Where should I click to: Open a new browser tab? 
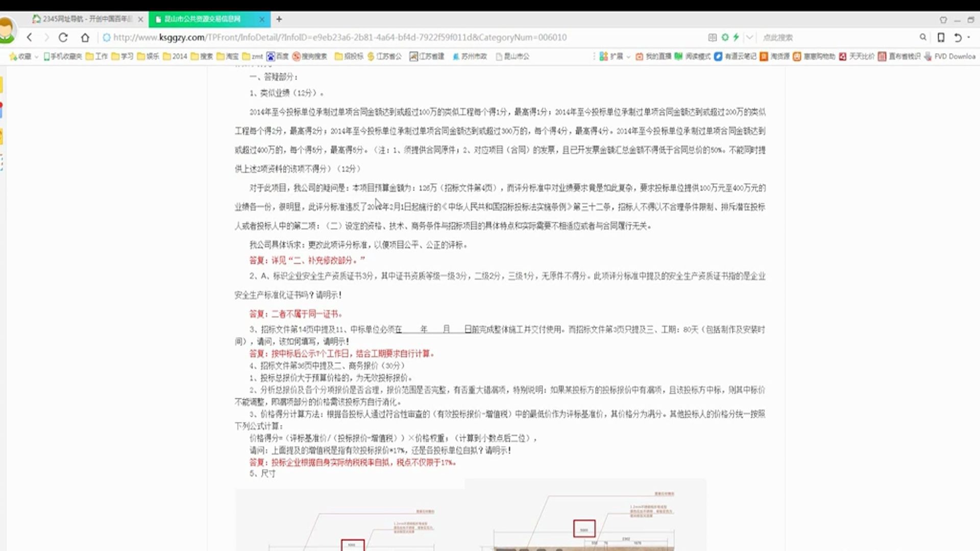279,19
